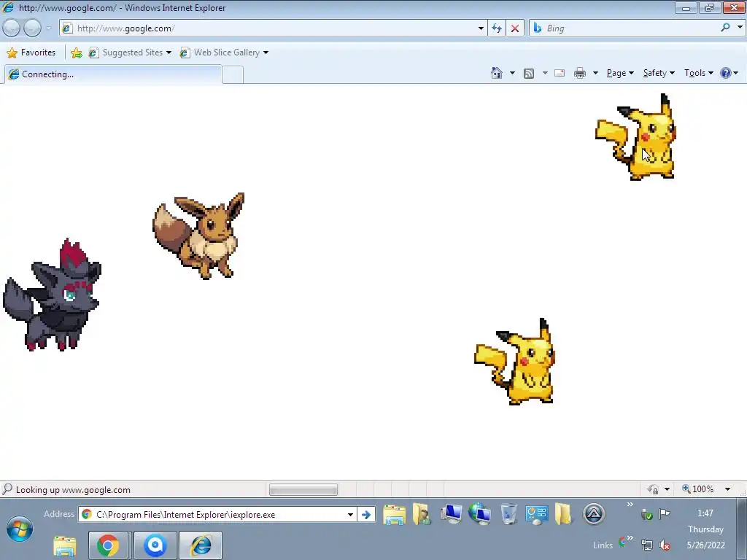Image resolution: width=747 pixels, height=560 pixels.
Task: Open the dropdown arrow beside the status bar security zone icon
Action: (x=667, y=489)
